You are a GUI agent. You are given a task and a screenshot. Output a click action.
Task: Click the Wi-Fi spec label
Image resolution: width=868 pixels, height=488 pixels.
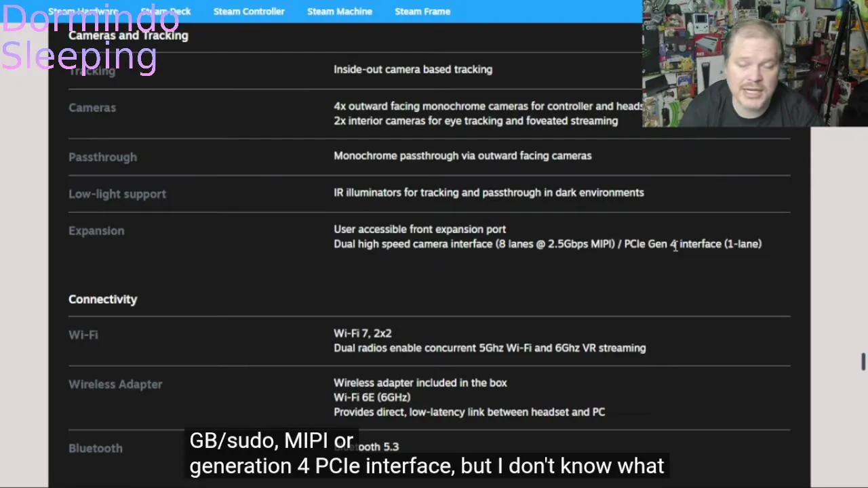coord(83,335)
